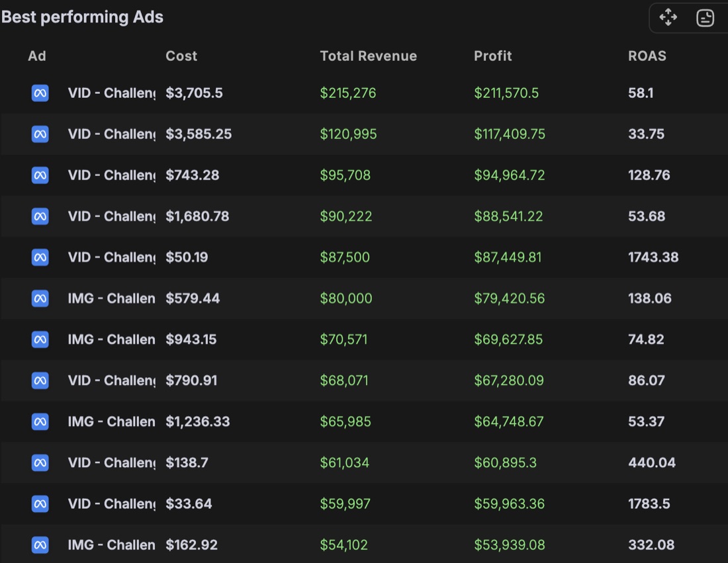The width and height of the screenshot is (728, 563).
Task: Click total revenue $95,708
Action: [x=345, y=175]
